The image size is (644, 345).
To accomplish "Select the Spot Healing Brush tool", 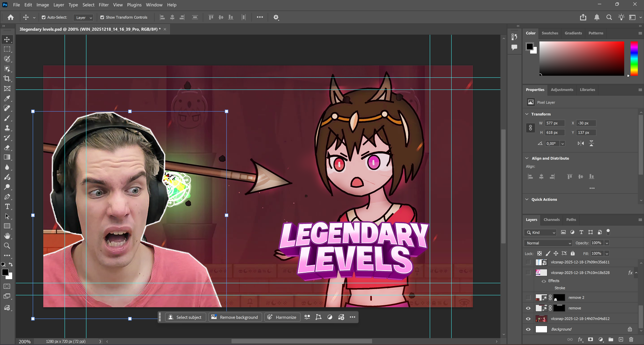I will (7, 108).
